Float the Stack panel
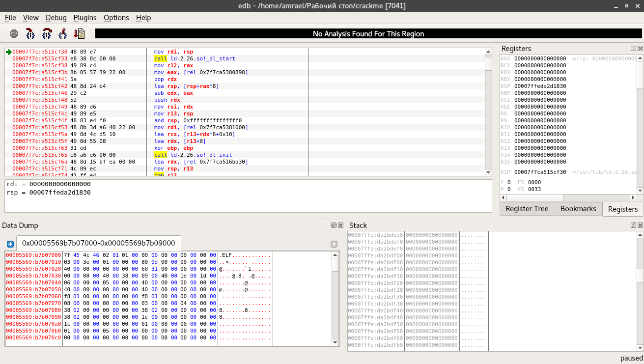The width and height of the screenshot is (644, 364). (x=634, y=225)
